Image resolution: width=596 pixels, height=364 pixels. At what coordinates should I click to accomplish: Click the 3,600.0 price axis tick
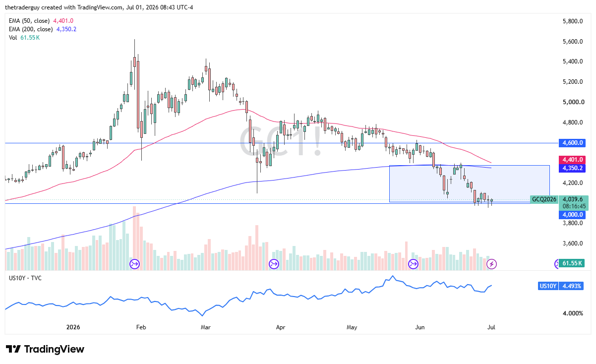[x=572, y=243]
